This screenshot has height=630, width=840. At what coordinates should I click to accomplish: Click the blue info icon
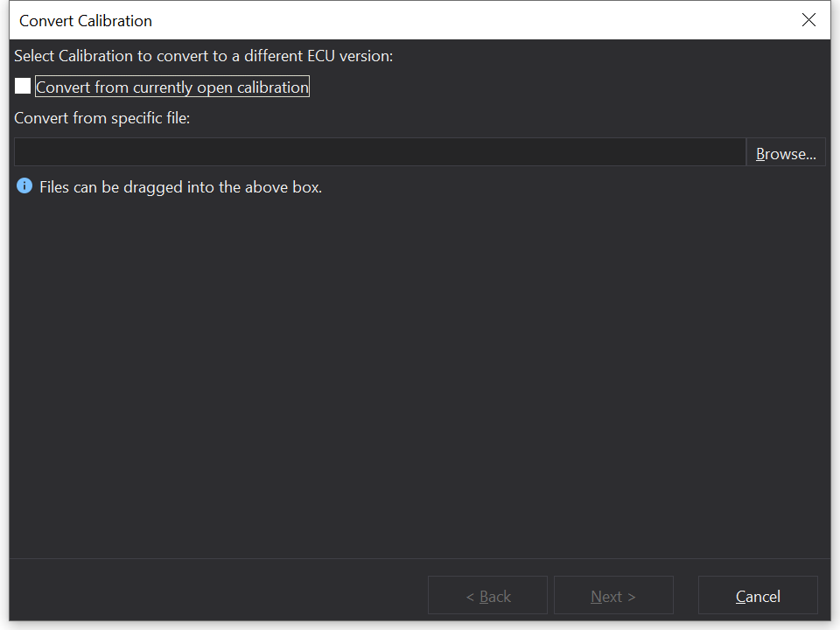(24, 186)
